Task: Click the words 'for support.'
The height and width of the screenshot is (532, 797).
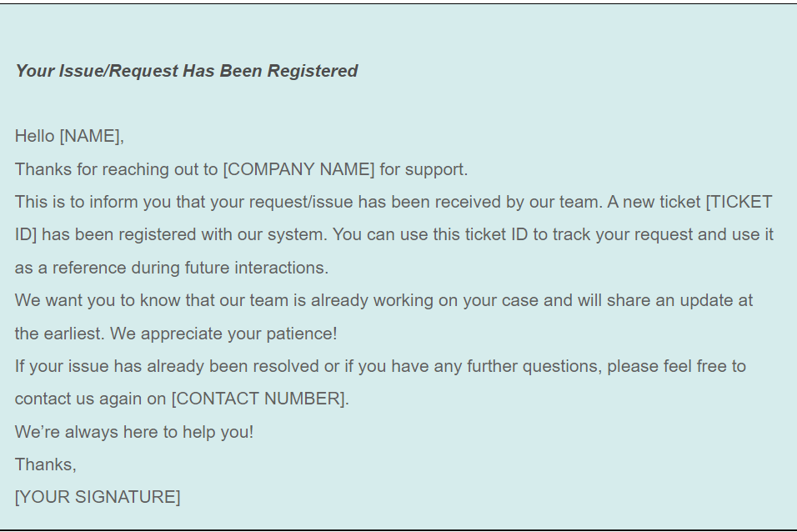Action: (x=424, y=169)
